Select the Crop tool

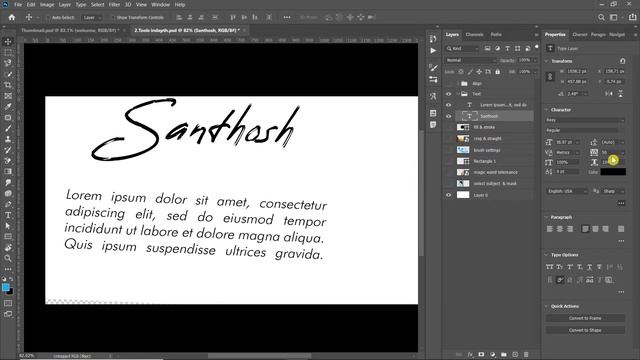coord(8,85)
